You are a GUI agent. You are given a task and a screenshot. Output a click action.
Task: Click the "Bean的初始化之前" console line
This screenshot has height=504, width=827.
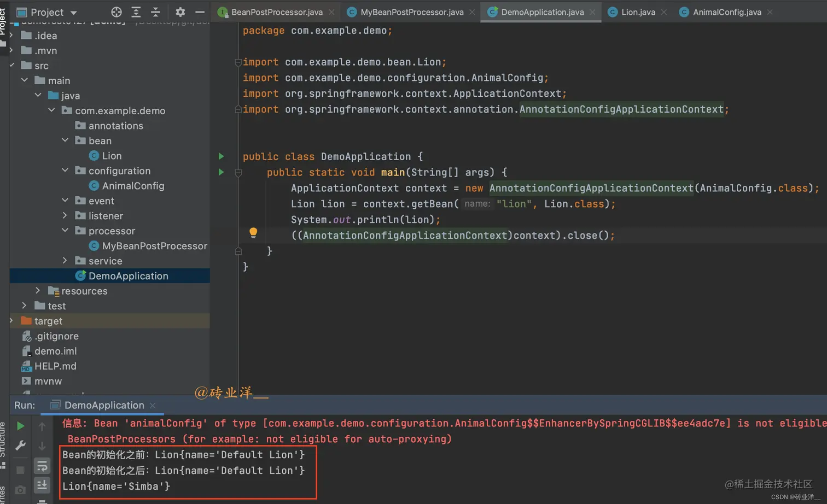coord(183,455)
